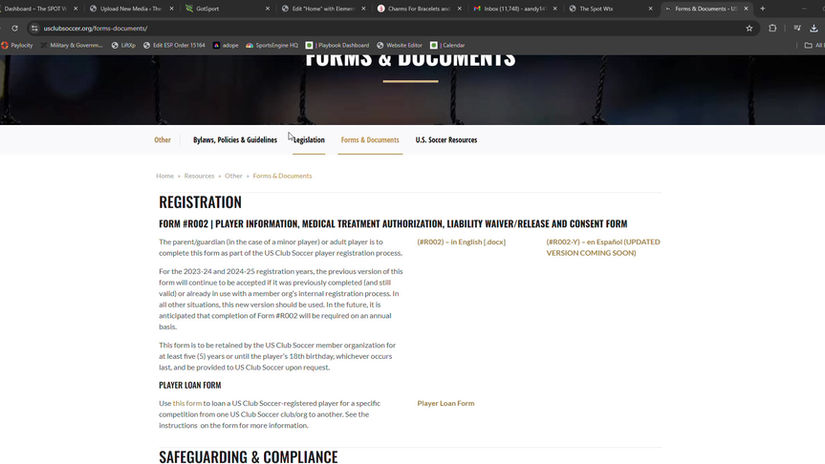825x464 pixels.
Task: Open the Website Editor bookmark
Action: (x=399, y=45)
